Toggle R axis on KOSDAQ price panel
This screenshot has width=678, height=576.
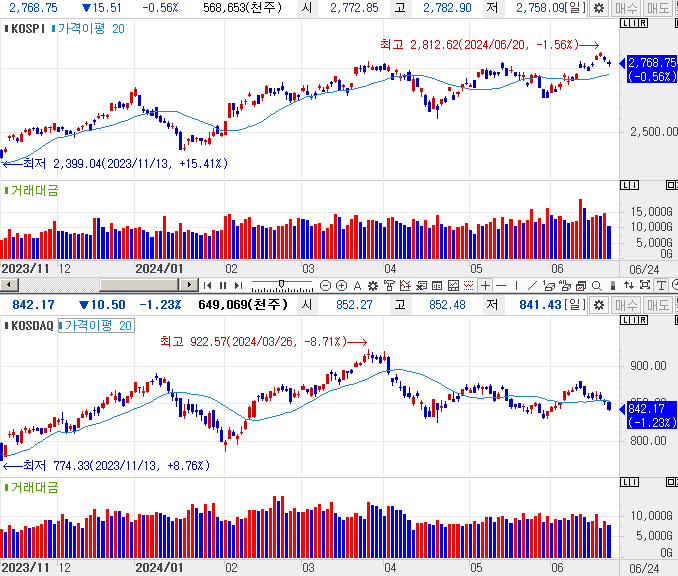(x=643, y=320)
